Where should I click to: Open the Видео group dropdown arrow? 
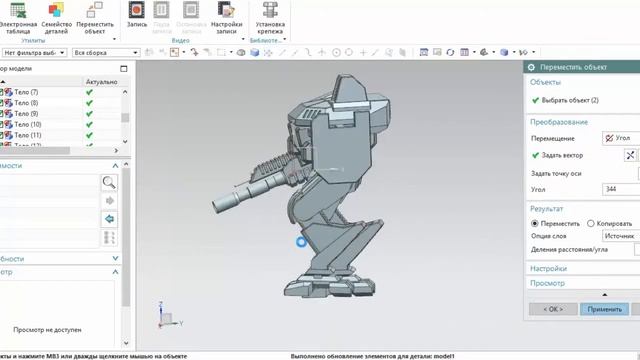243,40
